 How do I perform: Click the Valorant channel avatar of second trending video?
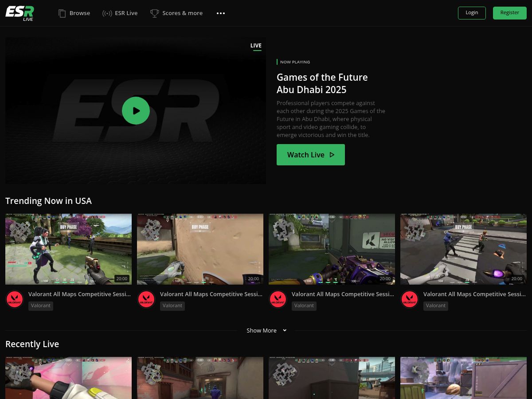click(x=146, y=299)
